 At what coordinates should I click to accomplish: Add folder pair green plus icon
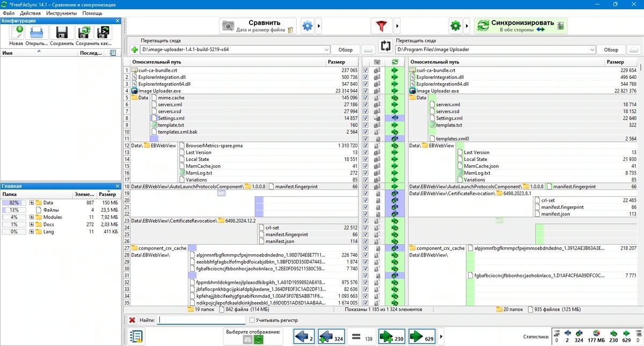pyautogui.click(x=134, y=50)
